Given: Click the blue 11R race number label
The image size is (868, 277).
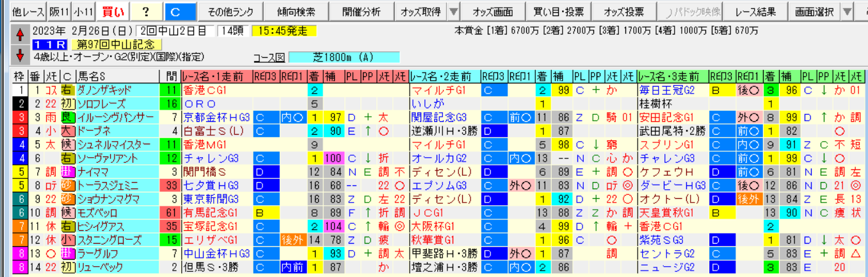Looking at the screenshot, I should [x=49, y=44].
